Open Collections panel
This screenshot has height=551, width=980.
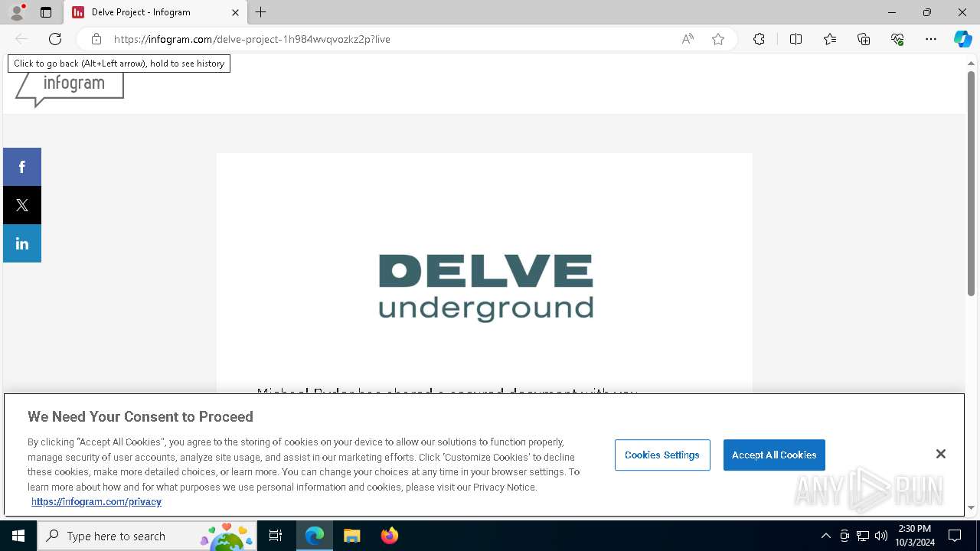pyautogui.click(x=864, y=39)
